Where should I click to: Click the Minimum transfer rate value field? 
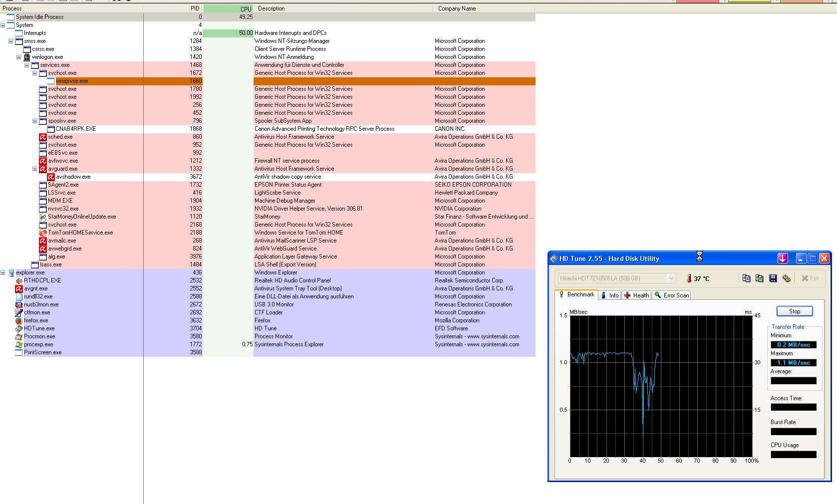pos(794,345)
